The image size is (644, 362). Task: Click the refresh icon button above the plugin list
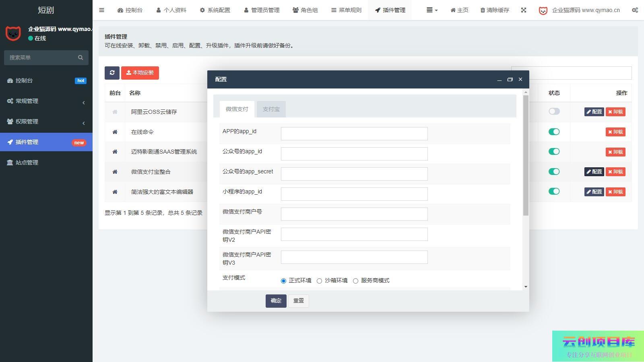[112, 73]
